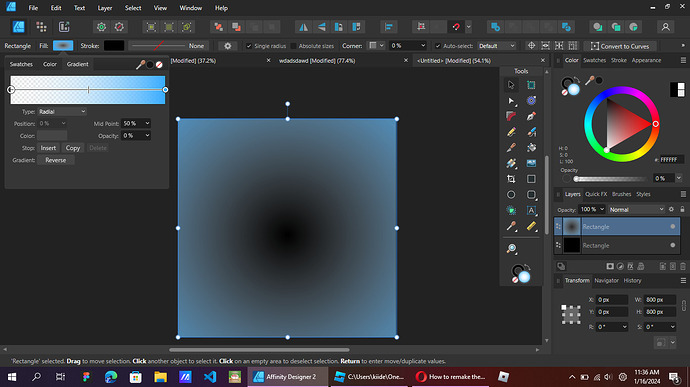Hide the bottom black Rectangle layer

(x=672, y=245)
